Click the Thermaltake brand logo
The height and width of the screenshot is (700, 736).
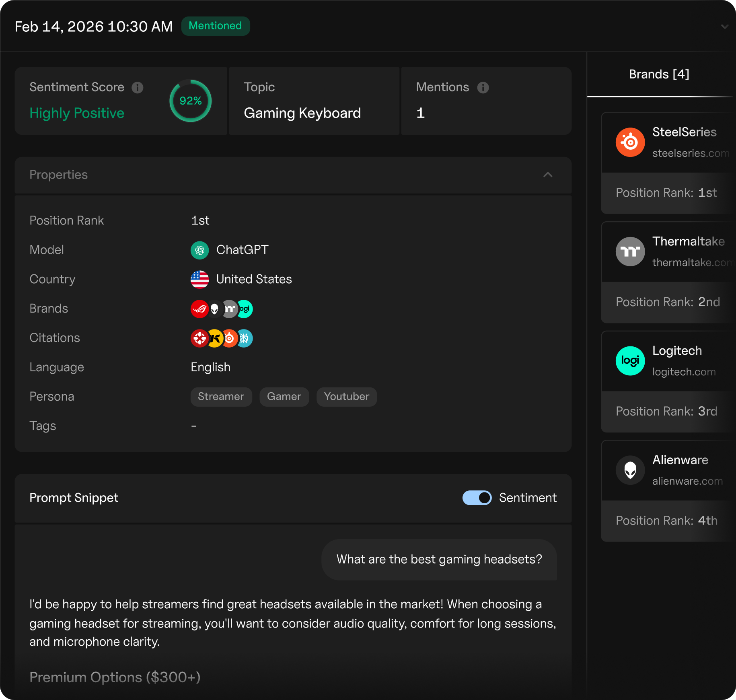(630, 252)
